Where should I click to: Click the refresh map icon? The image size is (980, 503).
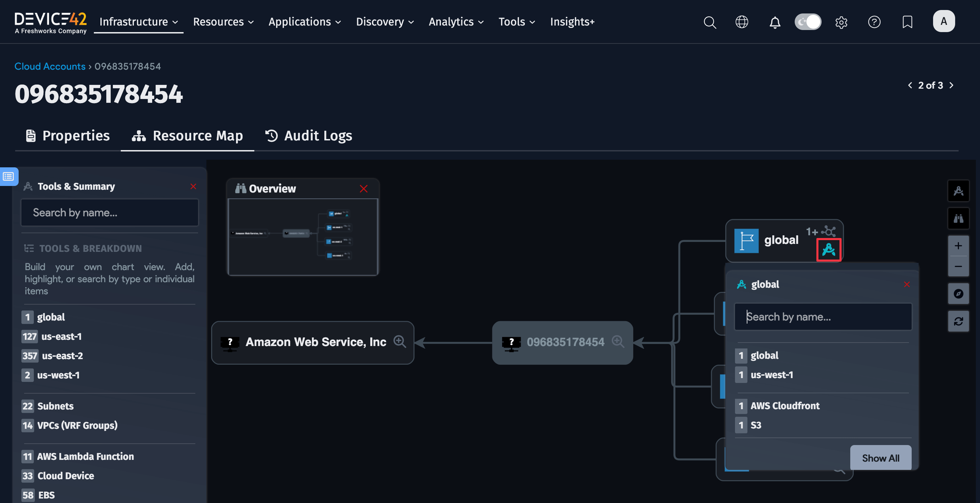[958, 322]
